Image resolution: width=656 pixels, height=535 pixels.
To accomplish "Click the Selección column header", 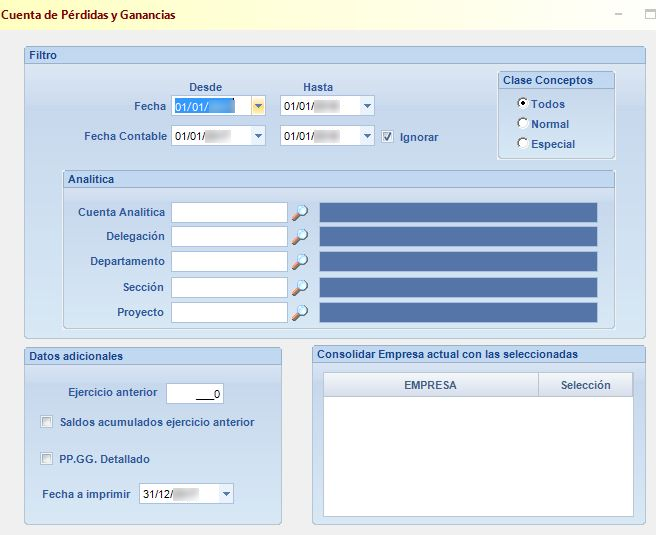I will [x=585, y=385].
